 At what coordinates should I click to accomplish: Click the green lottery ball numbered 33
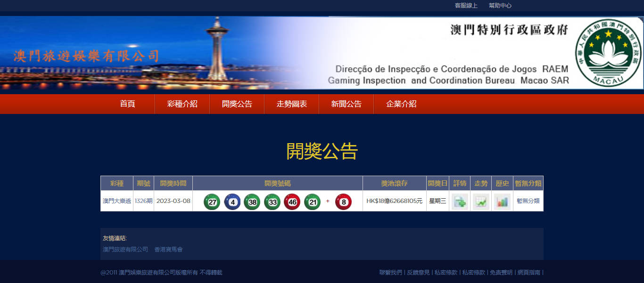(x=272, y=202)
